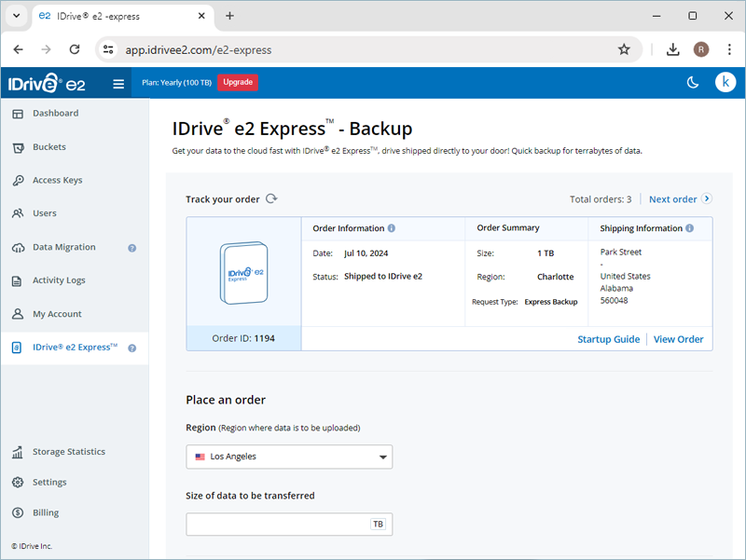Go to next order arrow

[707, 198]
